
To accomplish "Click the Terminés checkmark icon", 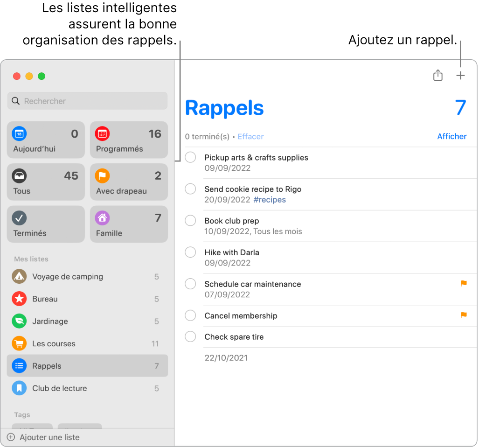I will coord(19,218).
